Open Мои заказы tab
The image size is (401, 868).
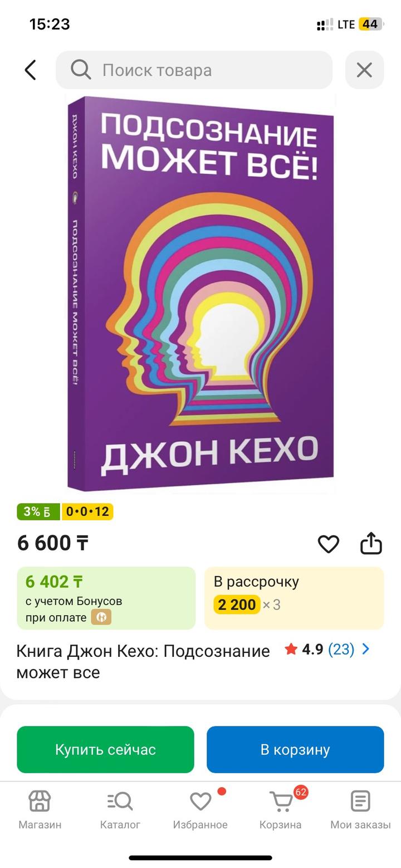(360, 810)
